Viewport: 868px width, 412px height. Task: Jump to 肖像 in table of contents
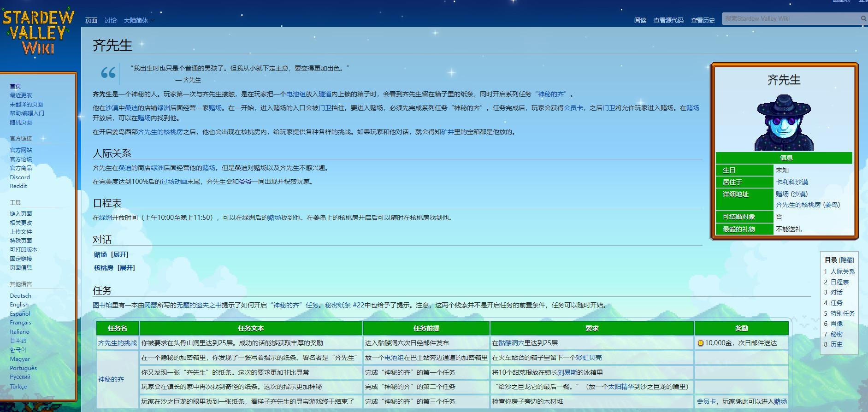[x=837, y=324]
